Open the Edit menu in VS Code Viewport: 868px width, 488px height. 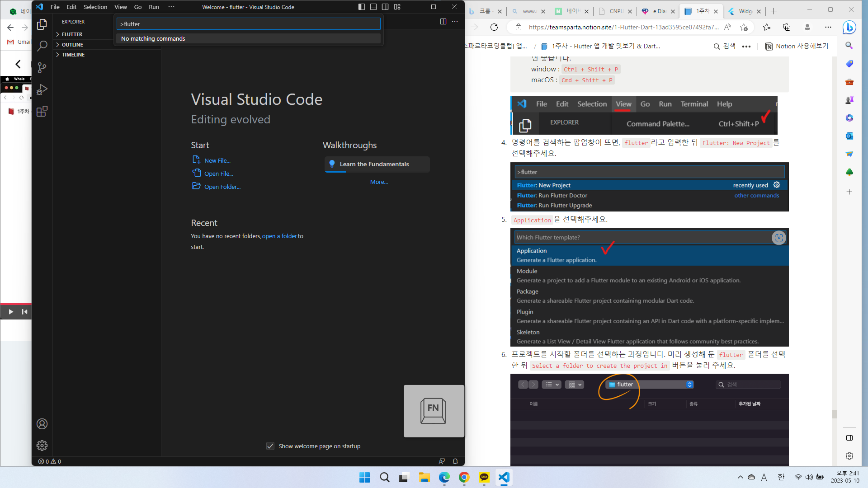(71, 7)
